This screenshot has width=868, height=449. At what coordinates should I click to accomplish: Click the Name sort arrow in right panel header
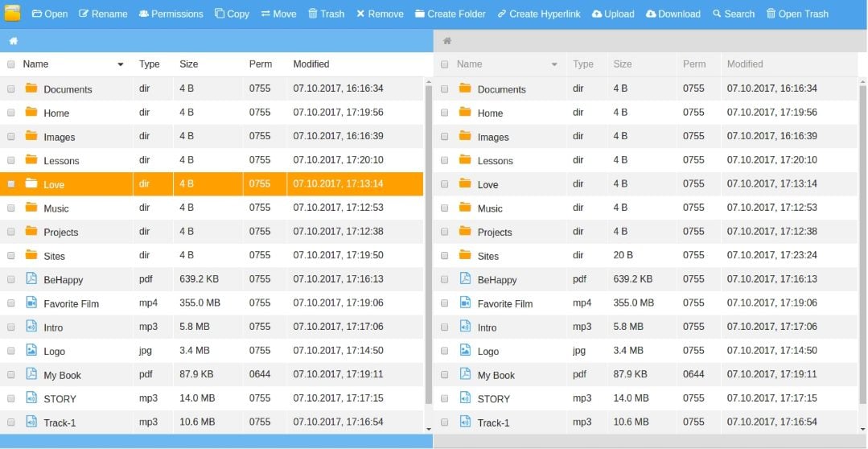pyautogui.click(x=554, y=65)
